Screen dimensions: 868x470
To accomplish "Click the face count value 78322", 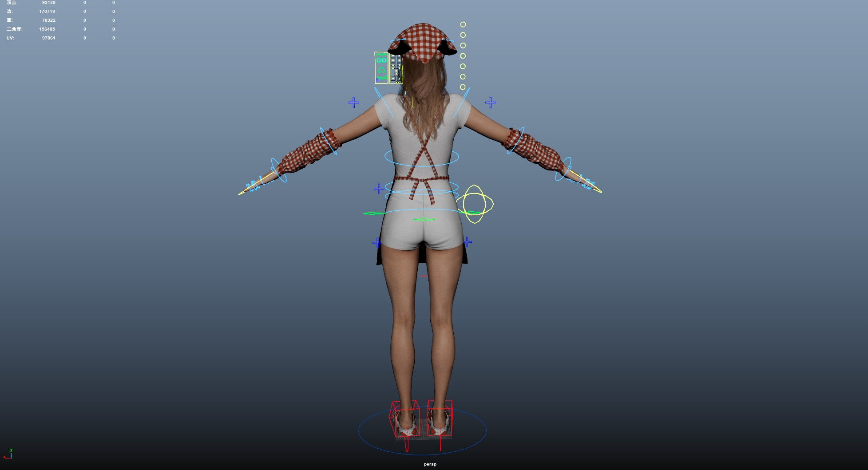I will [49, 20].
